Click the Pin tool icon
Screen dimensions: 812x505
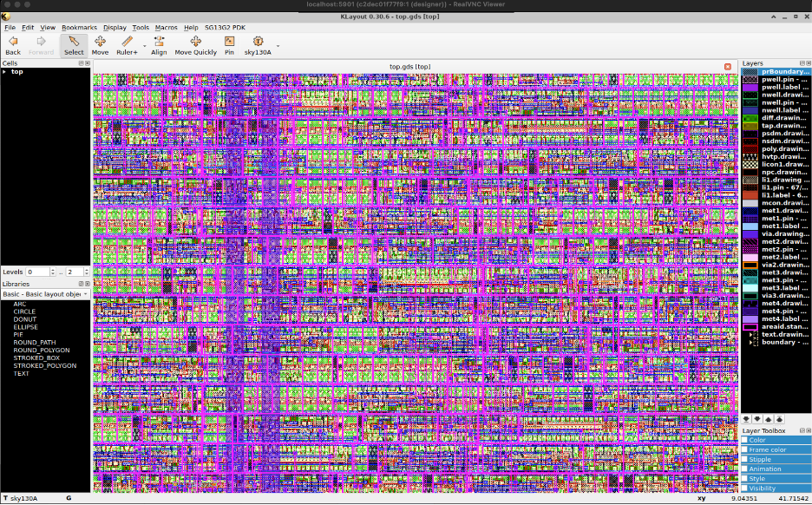(x=229, y=41)
